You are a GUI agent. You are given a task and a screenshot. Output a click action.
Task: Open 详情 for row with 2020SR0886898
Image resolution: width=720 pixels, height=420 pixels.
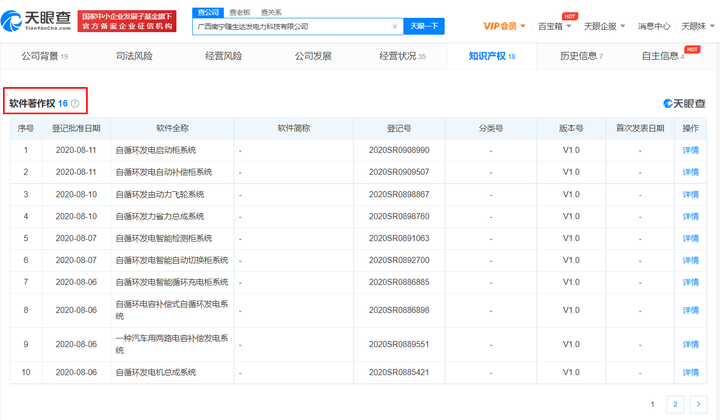[690, 311]
